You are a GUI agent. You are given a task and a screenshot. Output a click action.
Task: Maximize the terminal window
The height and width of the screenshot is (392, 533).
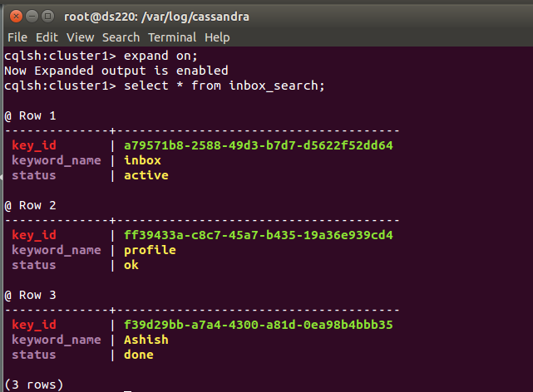(47, 17)
